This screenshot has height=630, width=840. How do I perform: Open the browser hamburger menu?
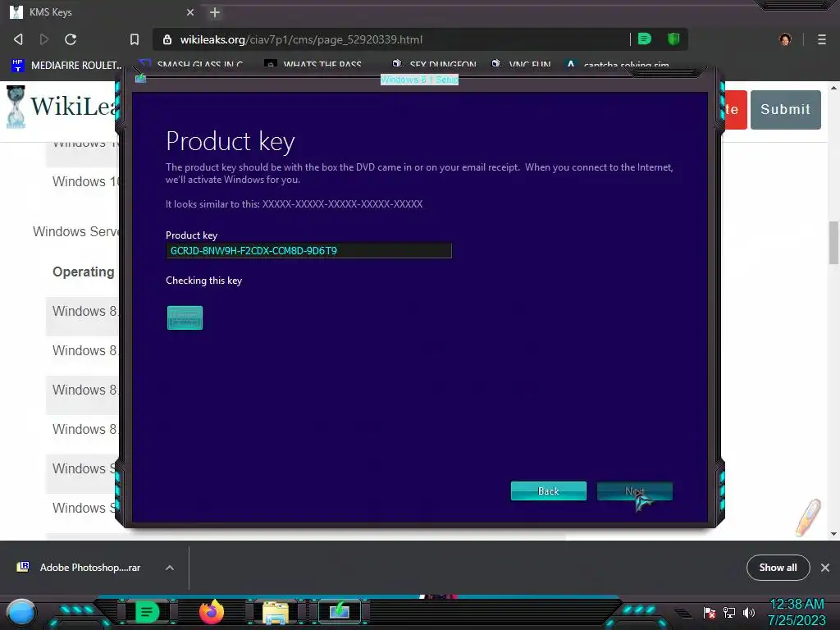(821, 39)
